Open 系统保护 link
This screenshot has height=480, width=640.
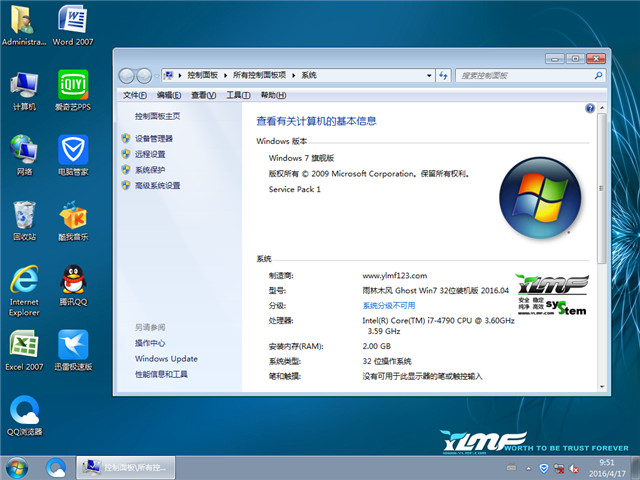[x=150, y=170]
